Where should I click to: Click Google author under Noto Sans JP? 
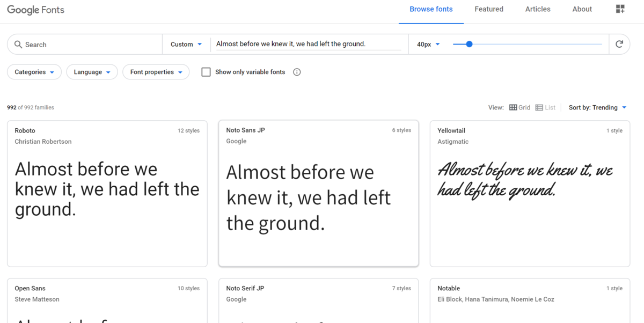[x=236, y=141]
